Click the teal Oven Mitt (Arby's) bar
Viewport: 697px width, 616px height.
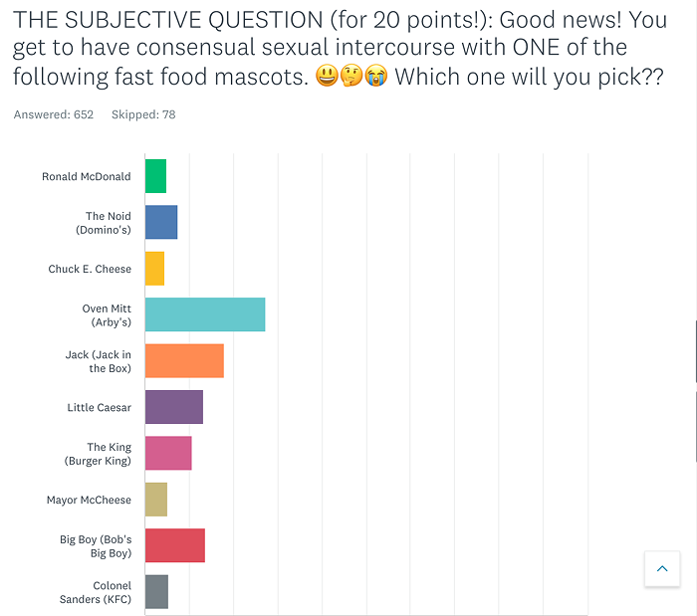point(205,314)
